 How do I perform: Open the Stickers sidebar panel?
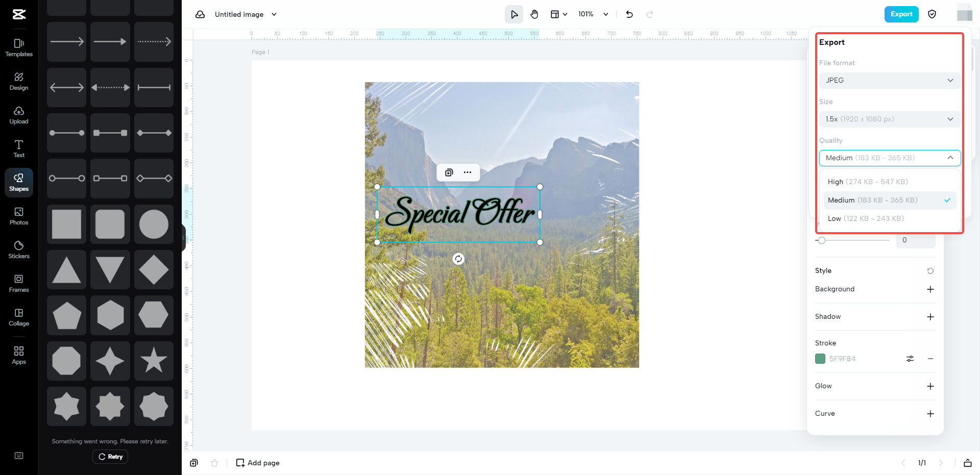point(19,250)
